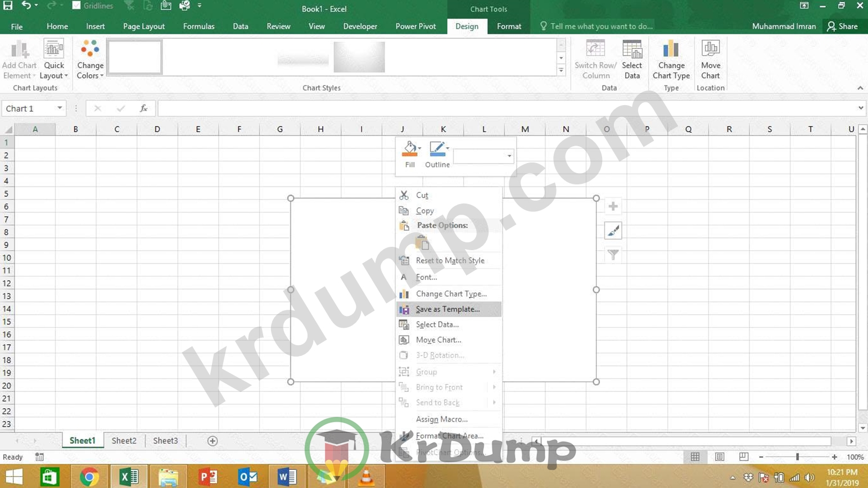Open Format Chart Area... option

(449, 436)
